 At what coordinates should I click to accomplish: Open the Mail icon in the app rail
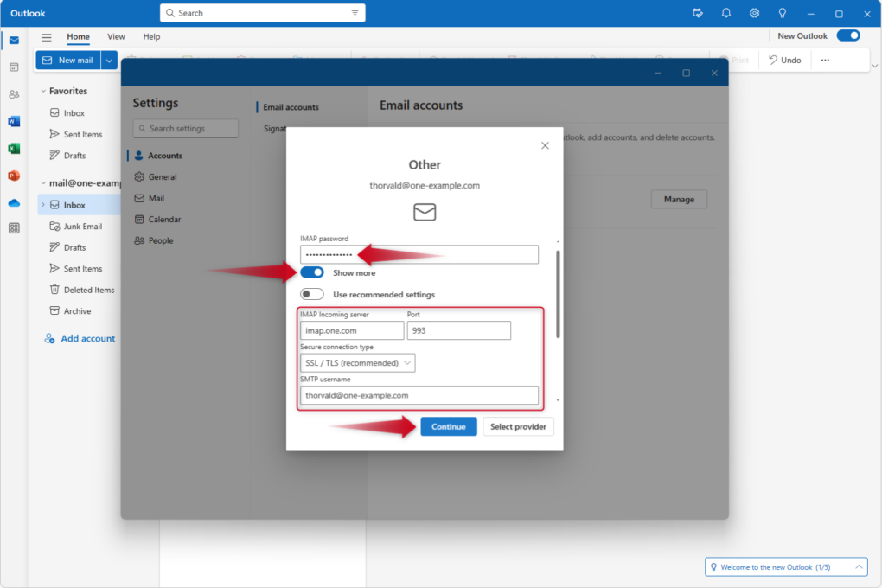pos(12,40)
